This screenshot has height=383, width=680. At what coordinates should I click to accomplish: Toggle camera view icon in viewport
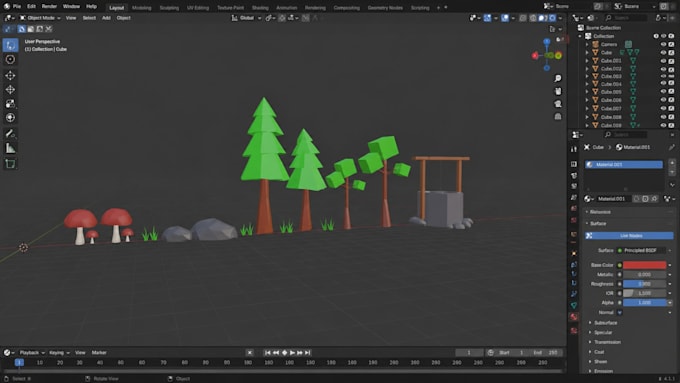click(558, 104)
